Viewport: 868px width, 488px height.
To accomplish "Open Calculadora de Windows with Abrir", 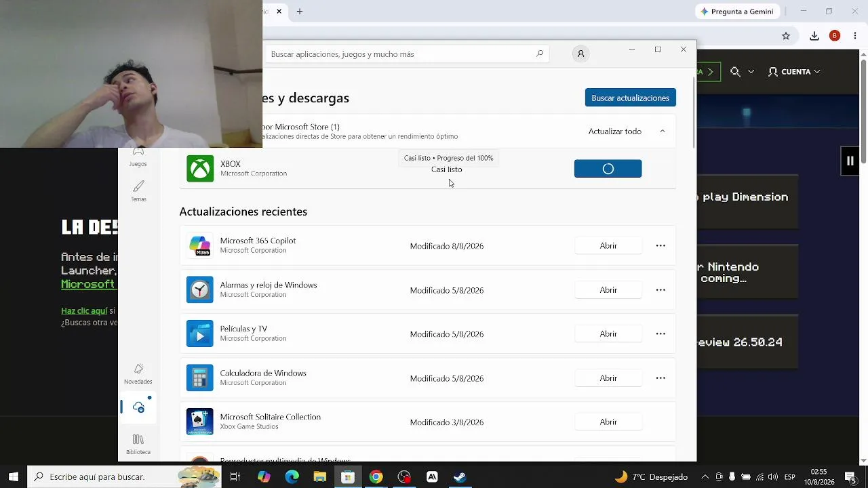I will click(608, 378).
